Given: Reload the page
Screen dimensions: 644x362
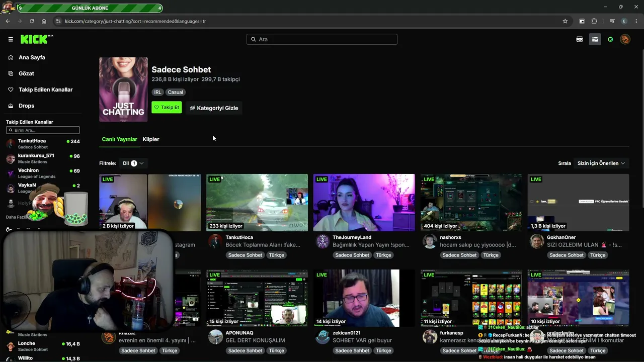Looking at the screenshot, I should coord(32,21).
